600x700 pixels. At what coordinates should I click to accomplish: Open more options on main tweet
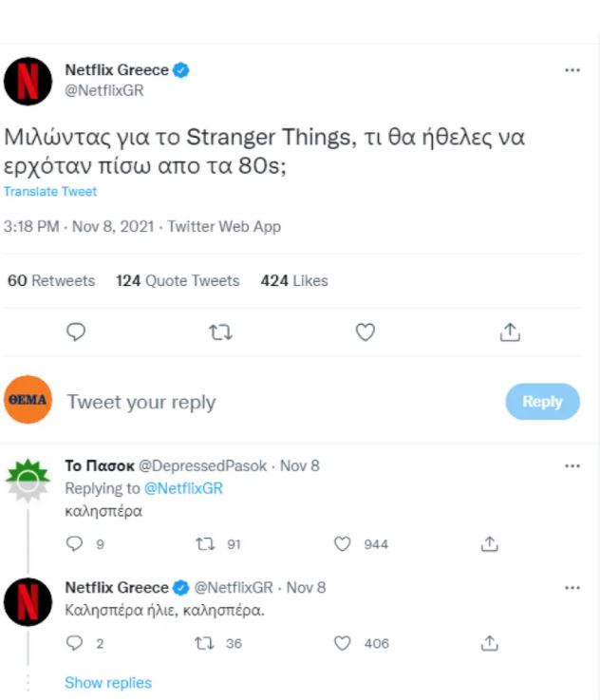pos(572,70)
